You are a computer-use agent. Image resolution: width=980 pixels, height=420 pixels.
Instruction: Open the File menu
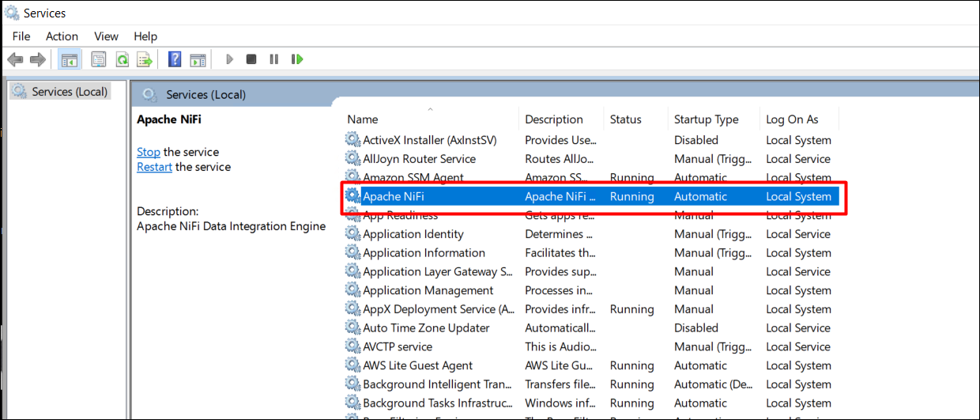pos(21,36)
